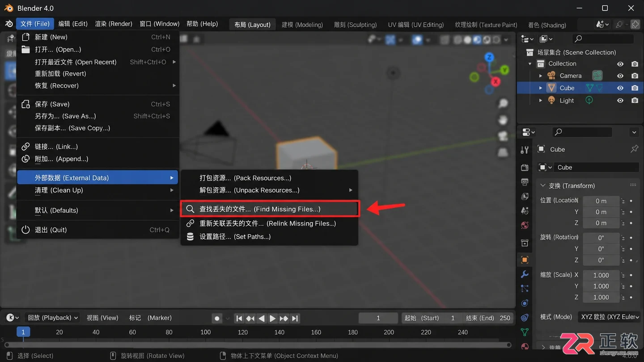Open the Scene properties tab icon

click(x=525, y=210)
